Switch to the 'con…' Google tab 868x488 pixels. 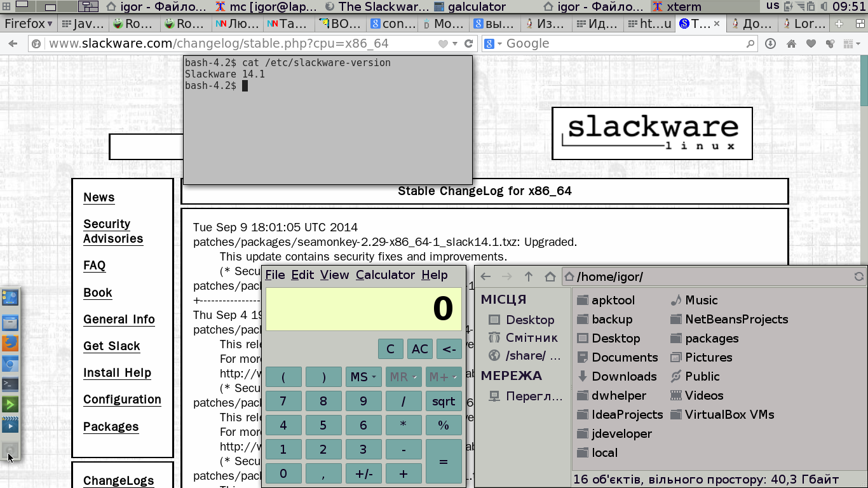point(393,24)
